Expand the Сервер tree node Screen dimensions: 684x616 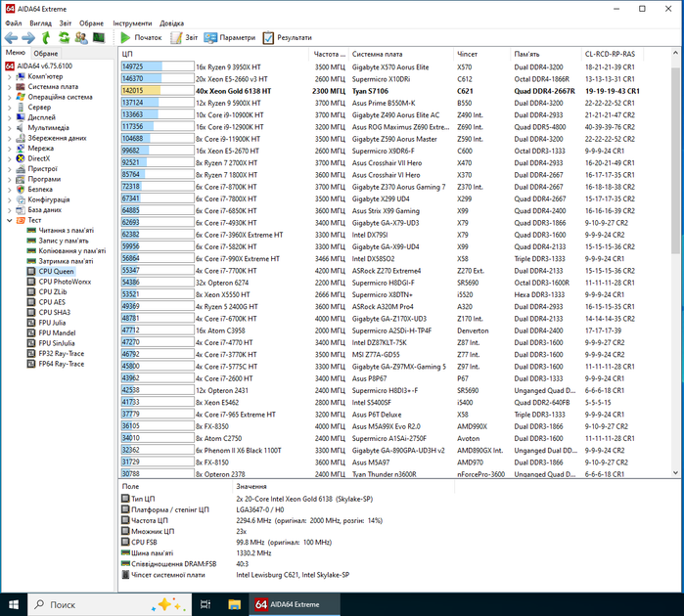[10, 108]
